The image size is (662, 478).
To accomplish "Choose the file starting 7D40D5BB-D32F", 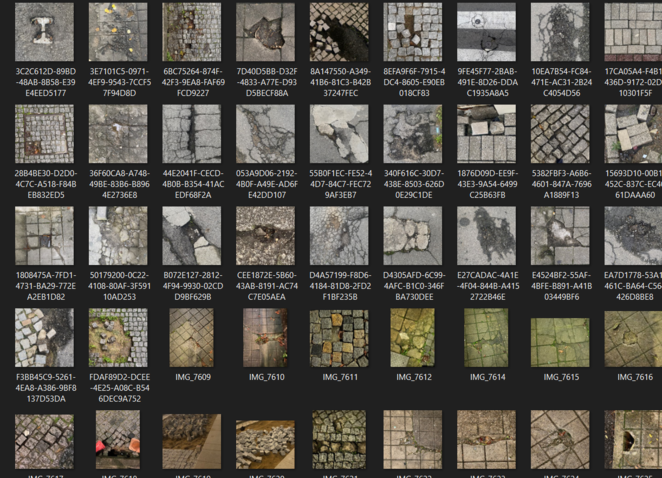I will click(265, 32).
